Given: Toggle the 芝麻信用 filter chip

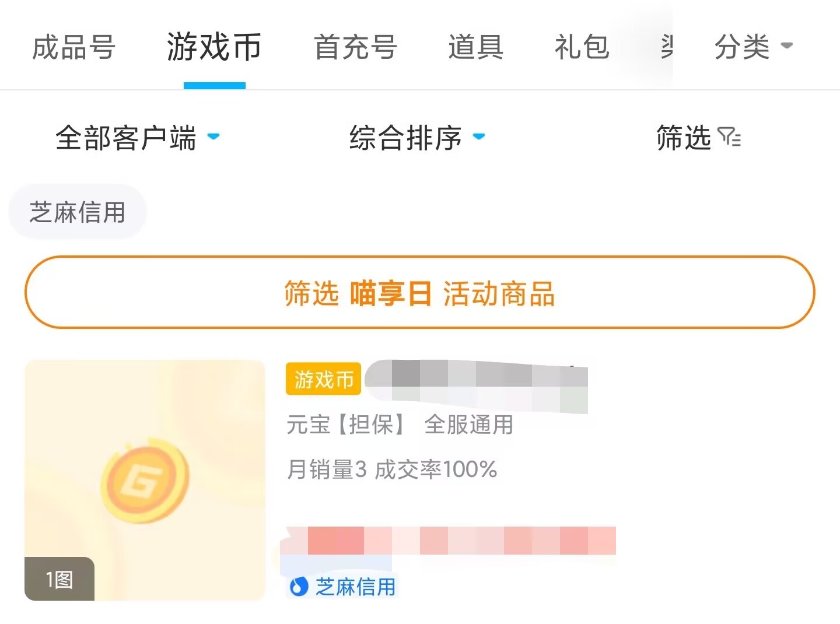Looking at the screenshot, I should [78, 212].
